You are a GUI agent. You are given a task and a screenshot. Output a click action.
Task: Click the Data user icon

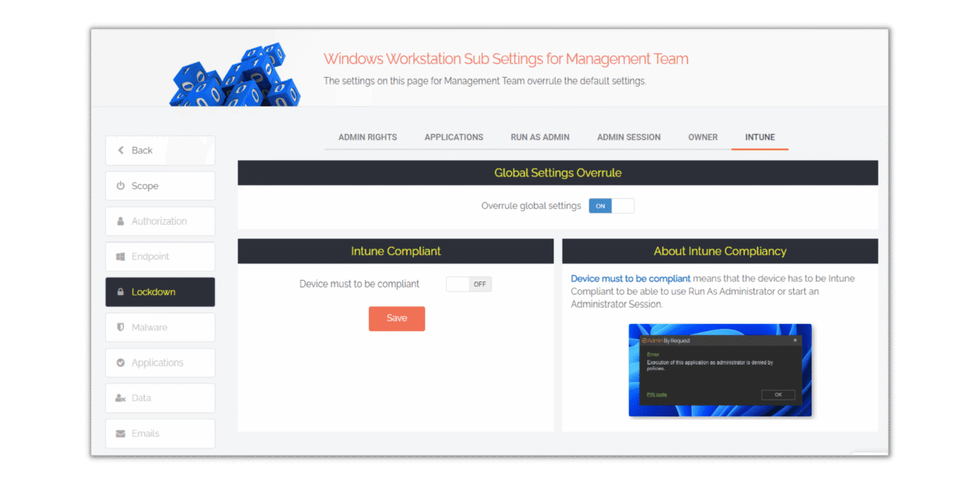120,398
